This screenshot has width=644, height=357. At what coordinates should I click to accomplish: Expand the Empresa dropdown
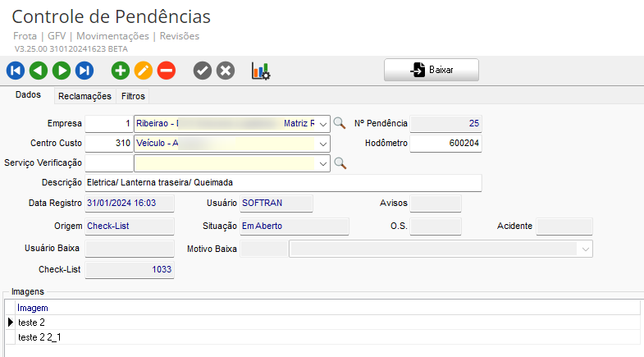coord(323,124)
